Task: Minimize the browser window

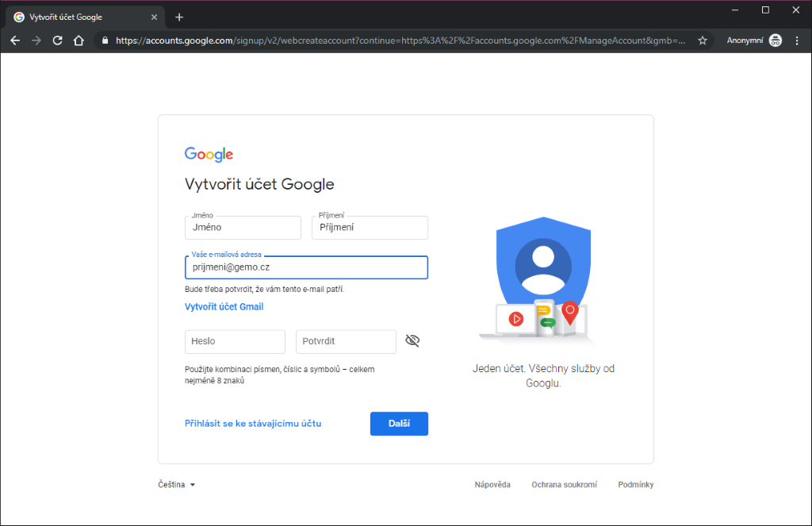Action: (735, 10)
